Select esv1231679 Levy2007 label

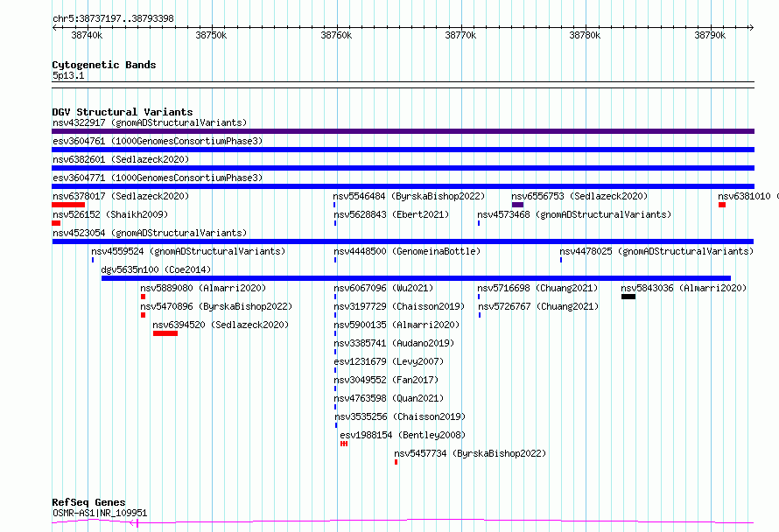[x=389, y=361]
